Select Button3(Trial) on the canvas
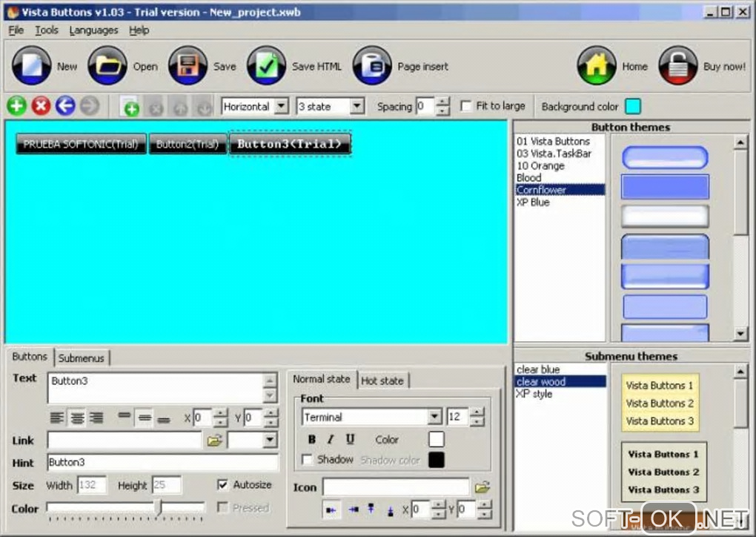756x537 pixels. (290, 143)
